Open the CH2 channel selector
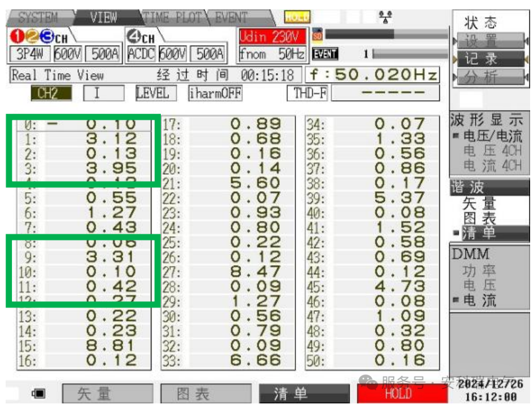The width and height of the screenshot is (532, 404). pos(51,93)
